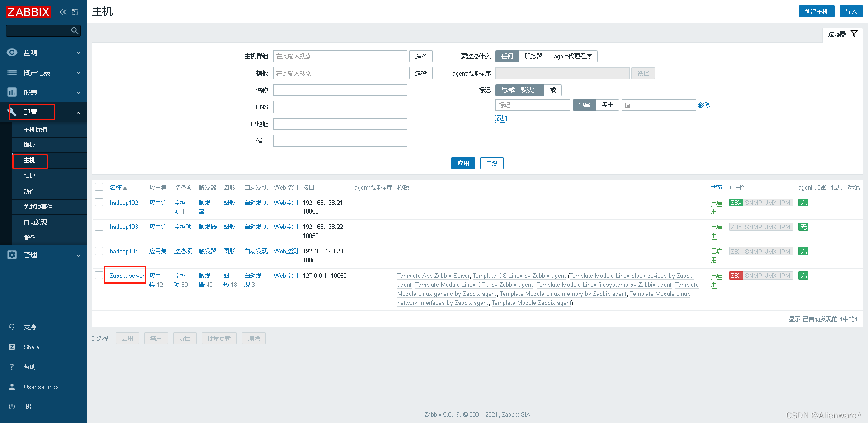
Task: Open Template App Zabbix Server link
Action: pyautogui.click(x=434, y=276)
